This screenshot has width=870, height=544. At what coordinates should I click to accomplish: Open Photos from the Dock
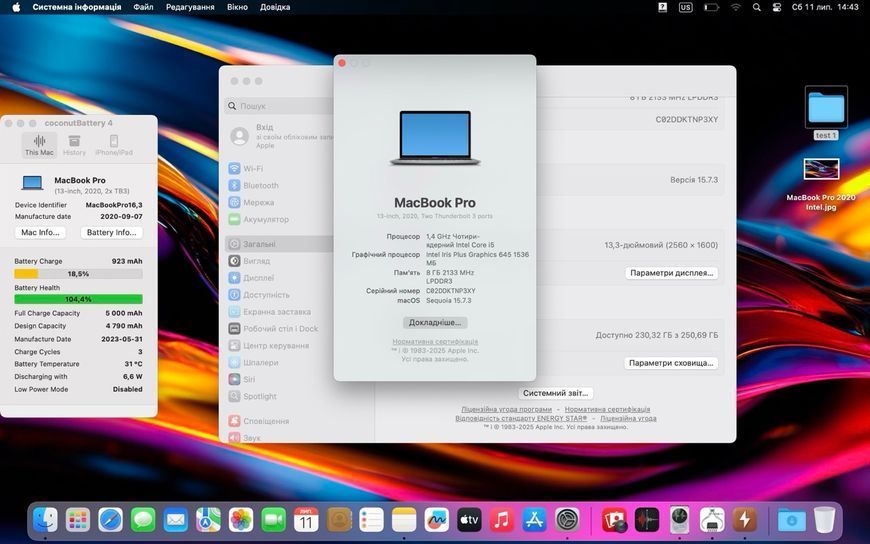coord(241,521)
